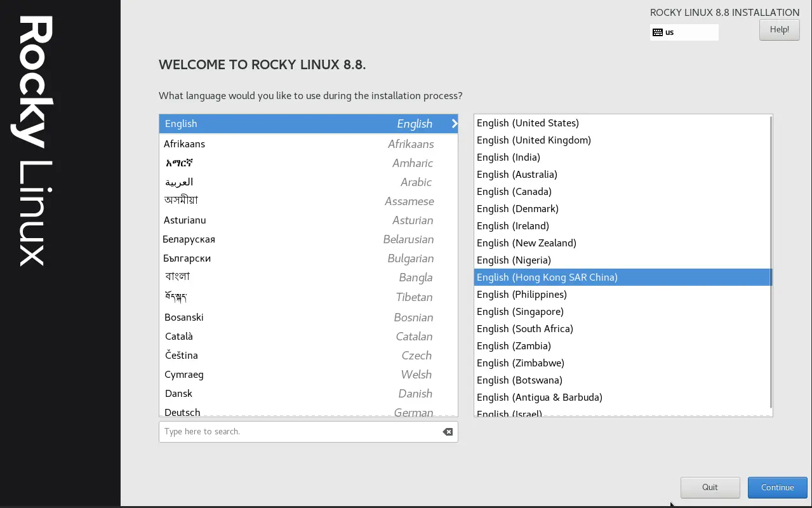
Task: Select the Assamese language row
Action: pos(309,201)
